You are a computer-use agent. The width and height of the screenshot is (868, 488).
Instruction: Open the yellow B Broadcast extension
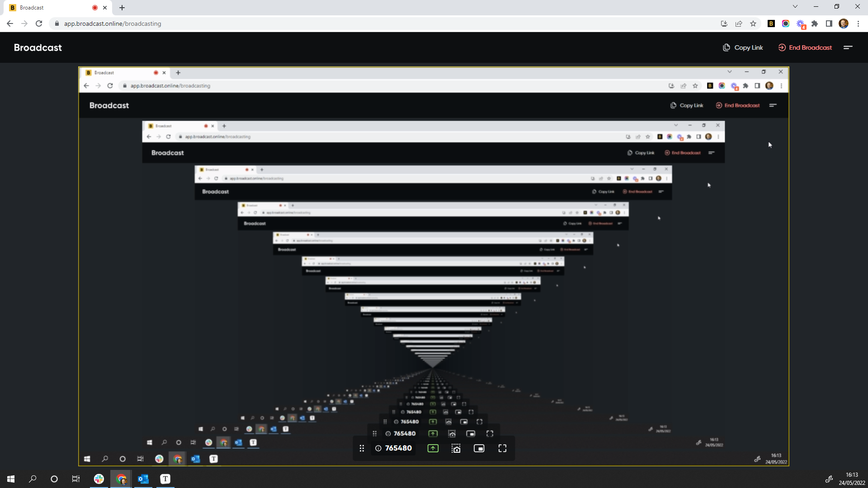pos(771,23)
